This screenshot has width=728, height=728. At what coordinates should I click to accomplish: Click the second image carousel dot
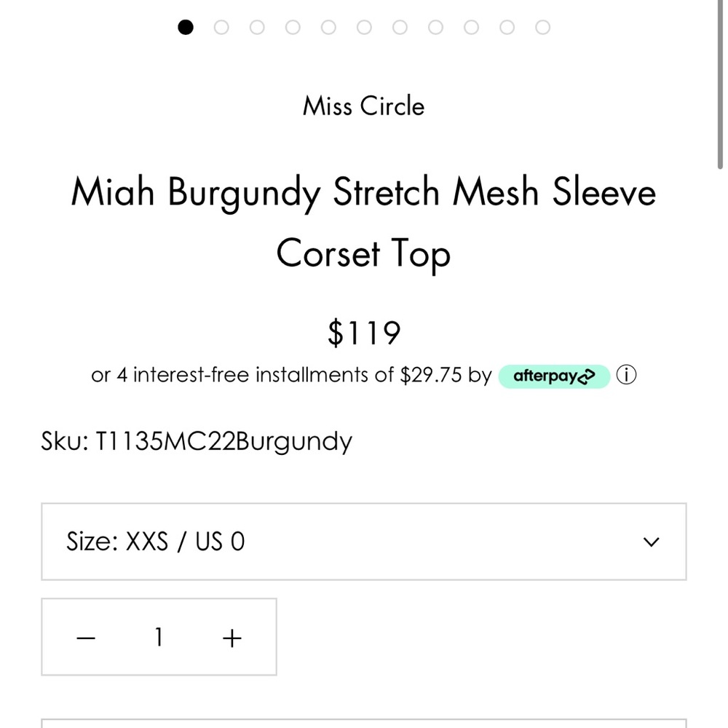(222, 27)
